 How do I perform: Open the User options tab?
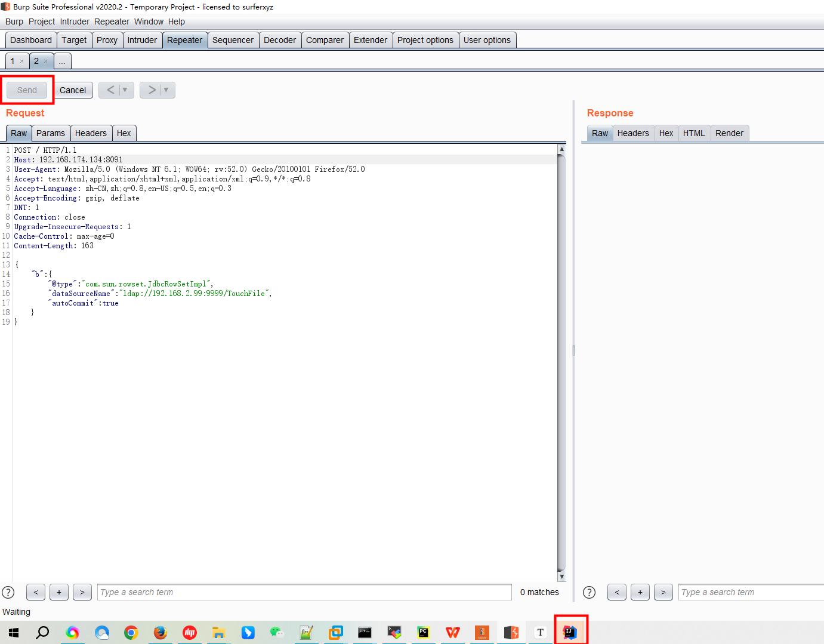pyautogui.click(x=487, y=40)
